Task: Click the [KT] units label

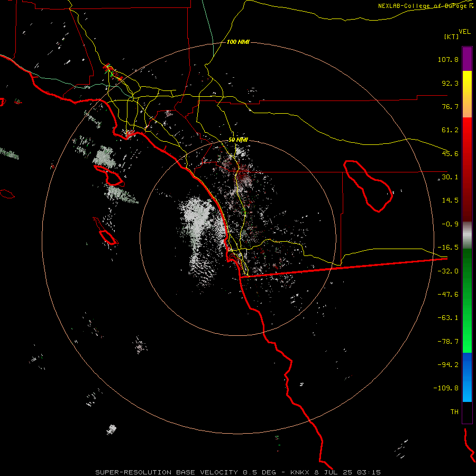Action: 452,36
